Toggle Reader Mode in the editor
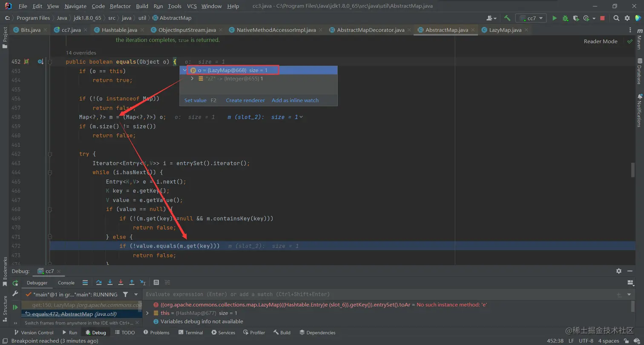644x345 pixels. pos(601,41)
